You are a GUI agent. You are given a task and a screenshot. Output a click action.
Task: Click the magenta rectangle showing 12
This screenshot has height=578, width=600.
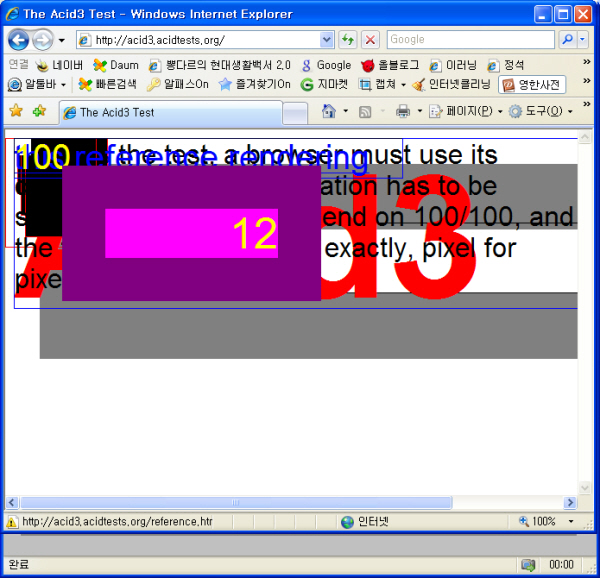pyautogui.click(x=191, y=233)
